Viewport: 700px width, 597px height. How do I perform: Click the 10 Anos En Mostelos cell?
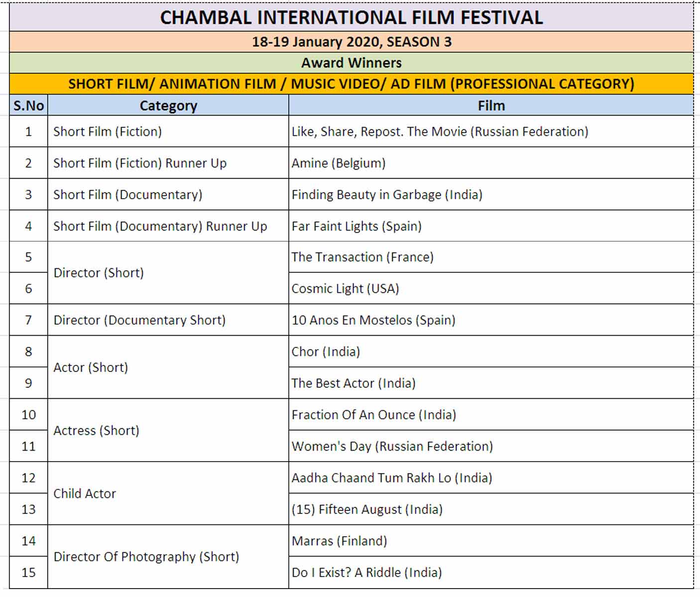tap(491, 320)
